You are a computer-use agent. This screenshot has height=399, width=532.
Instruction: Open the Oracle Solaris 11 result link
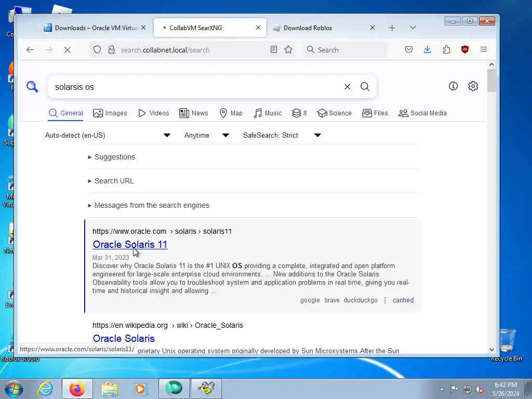(130, 245)
